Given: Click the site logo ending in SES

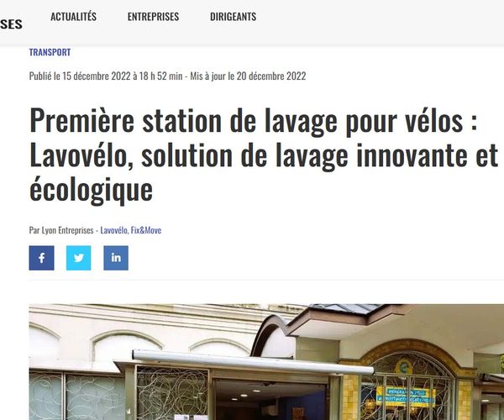Looking at the screenshot, I should pyautogui.click(x=11, y=24).
